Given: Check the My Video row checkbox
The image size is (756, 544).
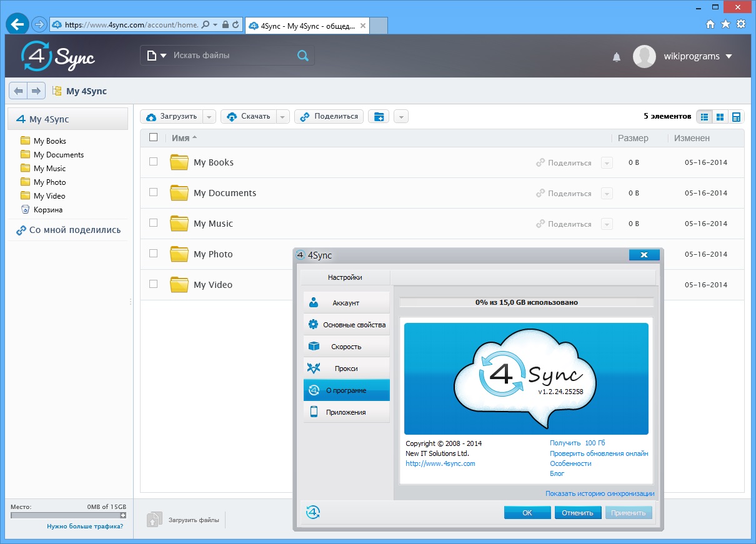Looking at the screenshot, I should pyautogui.click(x=154, y=284).
